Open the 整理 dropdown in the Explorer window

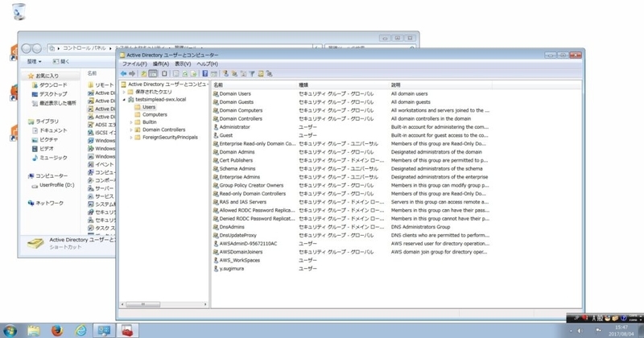35,62
